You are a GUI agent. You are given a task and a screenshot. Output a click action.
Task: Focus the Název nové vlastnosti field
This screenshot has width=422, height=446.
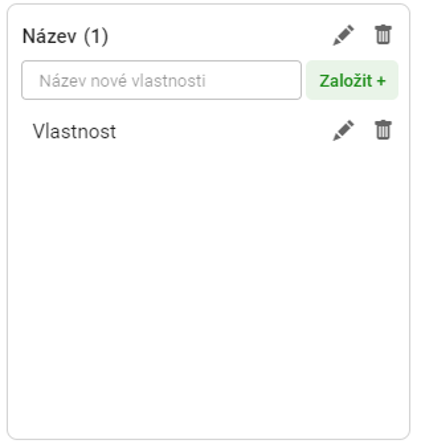161,80
